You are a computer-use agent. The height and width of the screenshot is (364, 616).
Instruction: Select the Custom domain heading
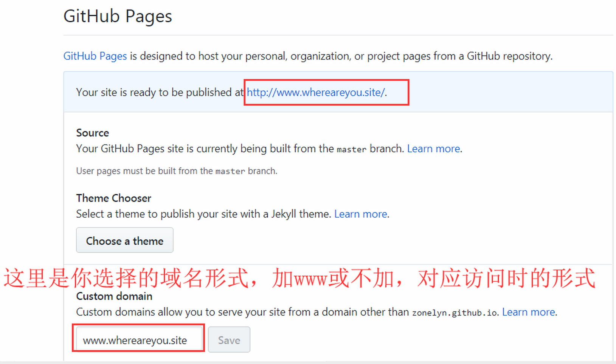pyautogui.click(x=114, y=296)
